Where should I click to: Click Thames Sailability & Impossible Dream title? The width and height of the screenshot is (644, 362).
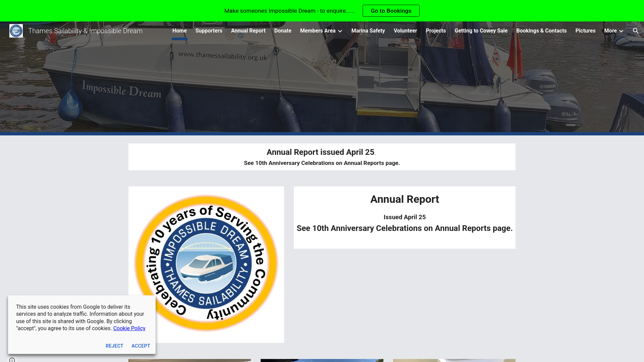(85, 31)
